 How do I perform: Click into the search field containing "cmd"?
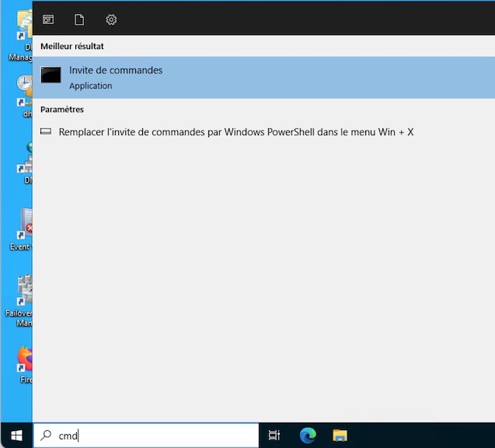pyautogui.click(x=155, y=436)
